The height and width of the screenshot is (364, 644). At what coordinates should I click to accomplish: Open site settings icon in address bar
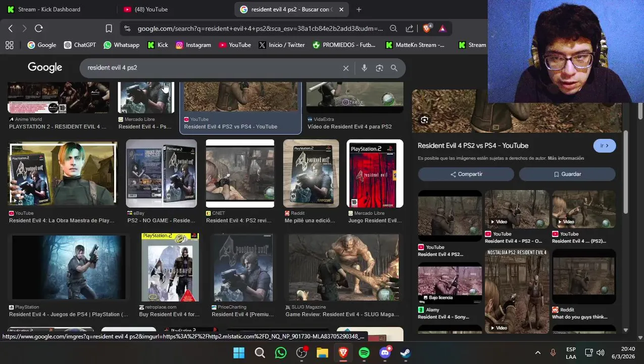[127, 29]
